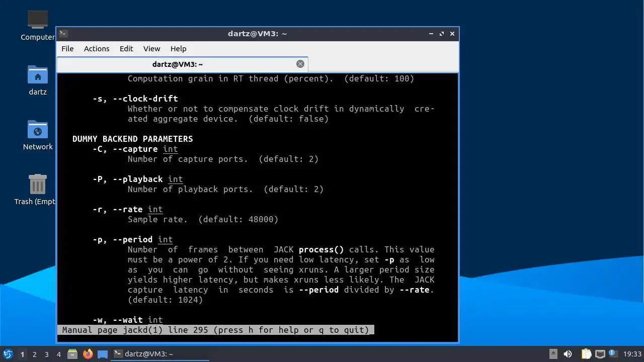Screen dimensions: 644x362
Task: Switch to workspace 3 in pager
Action: tap(46, 354)
